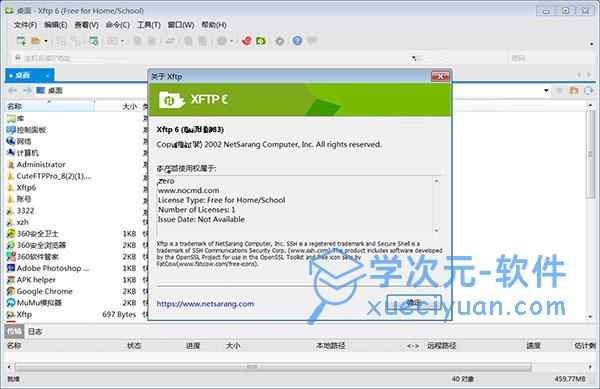
Task: Open the 文件(F) menu
Action: pos(25,25)
